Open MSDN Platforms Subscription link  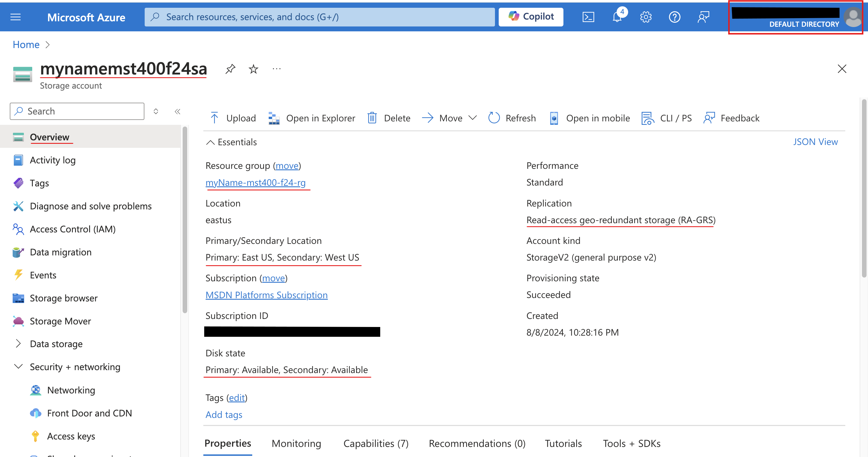point(267,295)
